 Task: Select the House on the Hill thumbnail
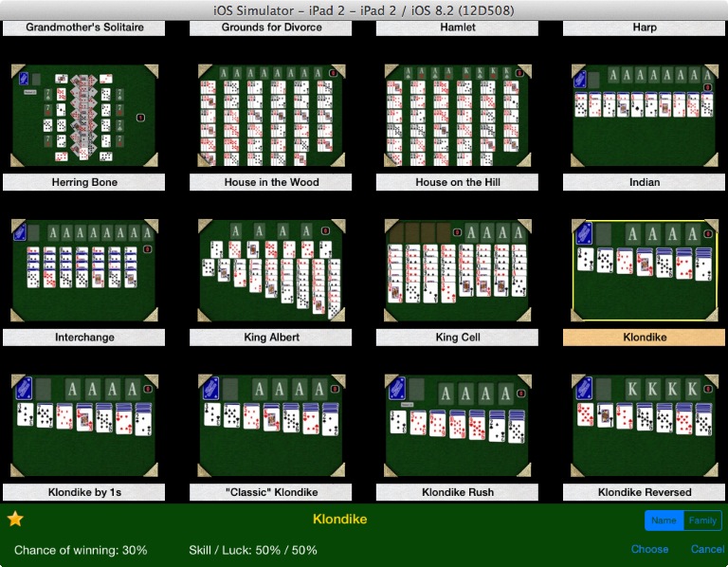pyautogui.click(x=458, y=116)
